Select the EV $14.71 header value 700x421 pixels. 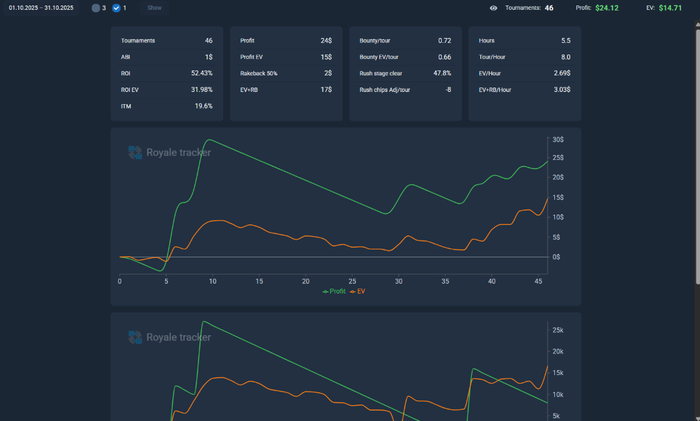(x=670, y=8)
